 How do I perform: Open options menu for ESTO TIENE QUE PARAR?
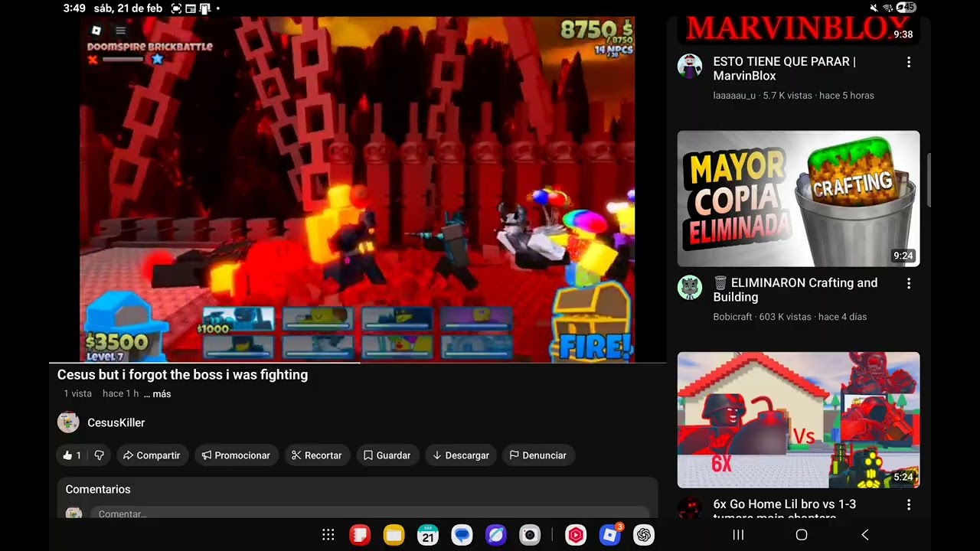pyautogui.click(x=909, y=62)
